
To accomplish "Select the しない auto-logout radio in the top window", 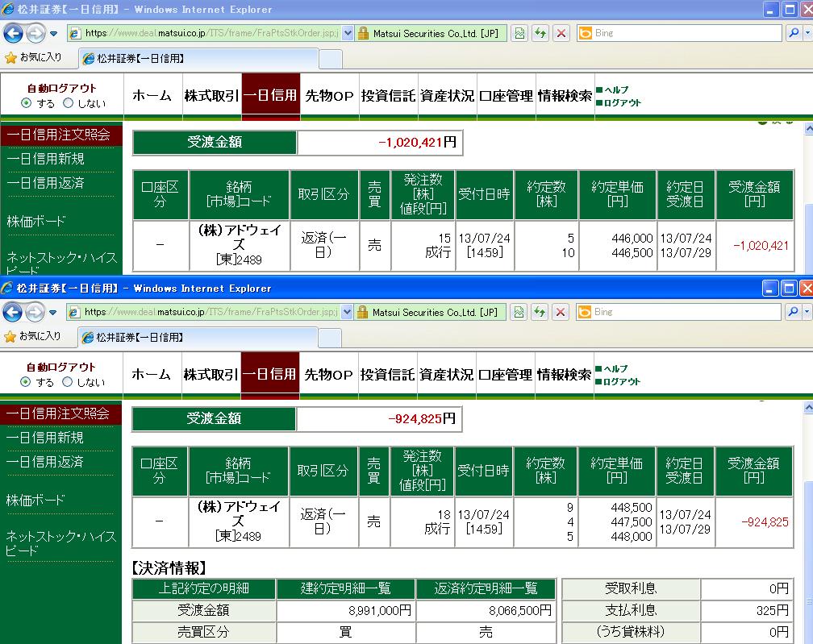I will point(68,103).
